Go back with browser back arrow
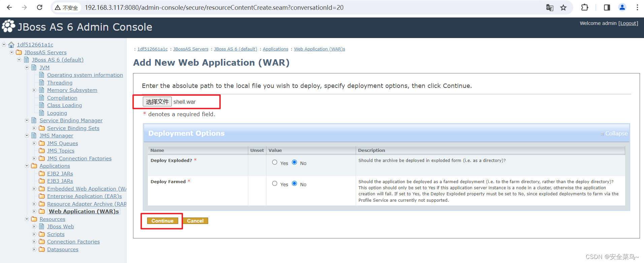The image size is (644, 263). coord(9,7)
